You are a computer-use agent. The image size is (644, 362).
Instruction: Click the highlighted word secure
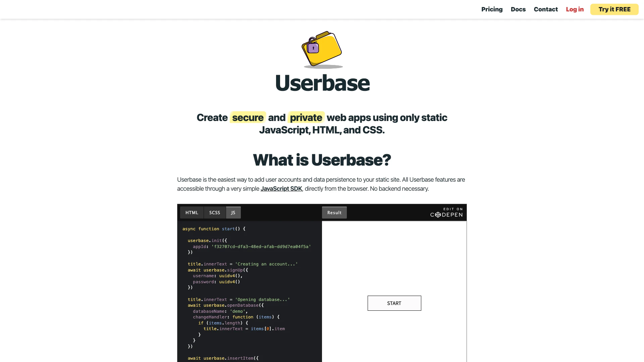pyautogui.click(x=248, y=118)
